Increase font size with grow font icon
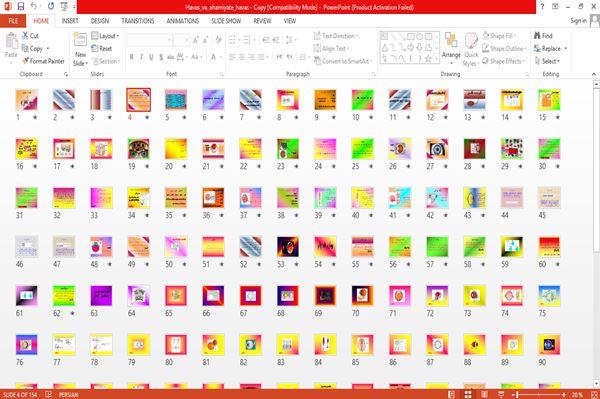600x399 pixels. point(196,40)
